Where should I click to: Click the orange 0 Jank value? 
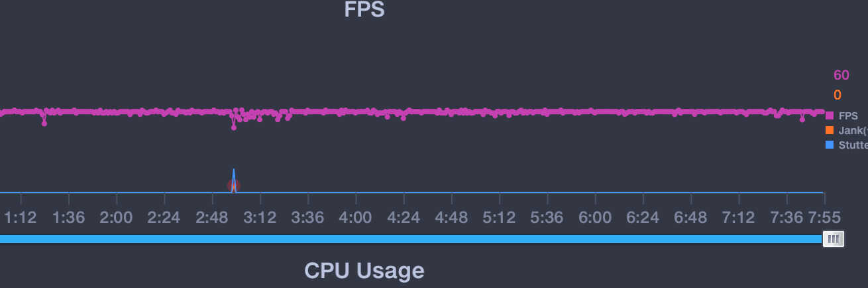(838, 95)
